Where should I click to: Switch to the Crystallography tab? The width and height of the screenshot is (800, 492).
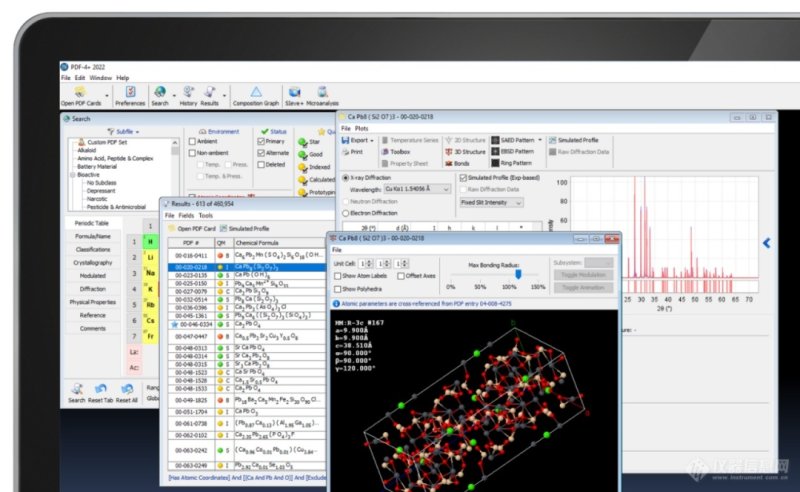coord(92,262)
